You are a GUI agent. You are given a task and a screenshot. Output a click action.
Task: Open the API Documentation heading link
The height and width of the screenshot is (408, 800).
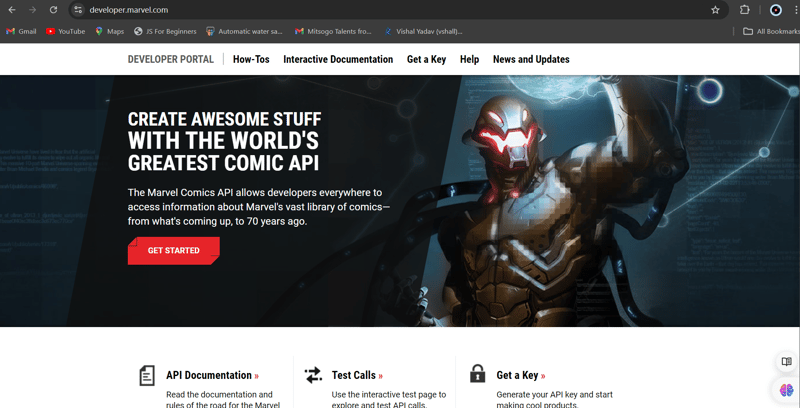pos(213,375)
